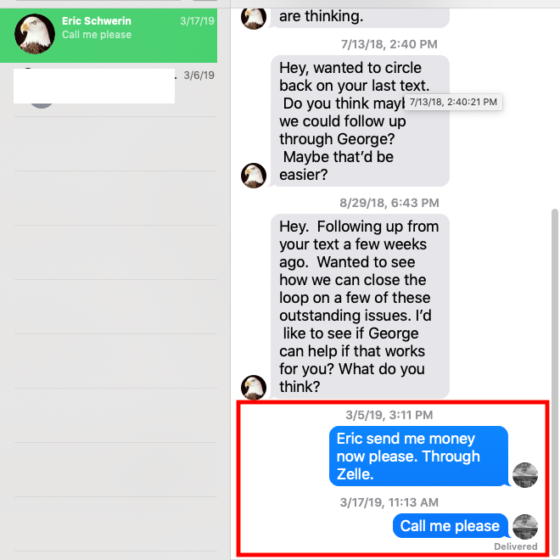The width and height of the screenshot is (560, 560).
Task: Select the blue "Eric send me money" bubble
Action: 418,456
